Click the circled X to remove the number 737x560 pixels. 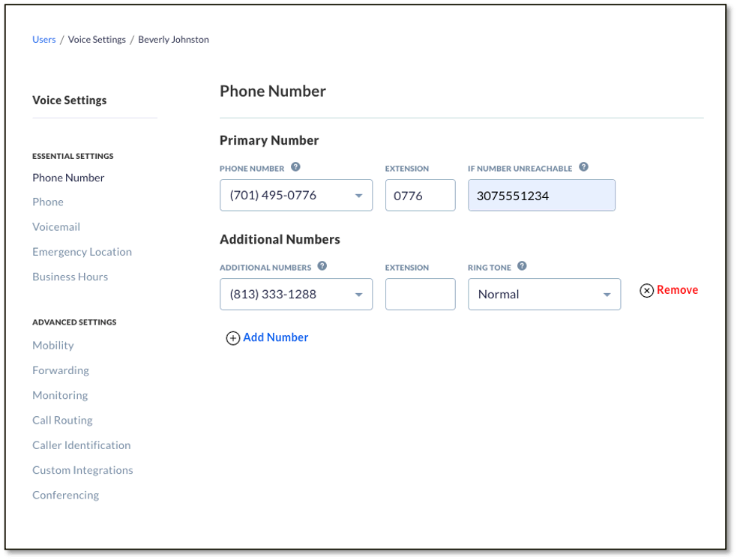pyautogui.click(x=646, y=290)
